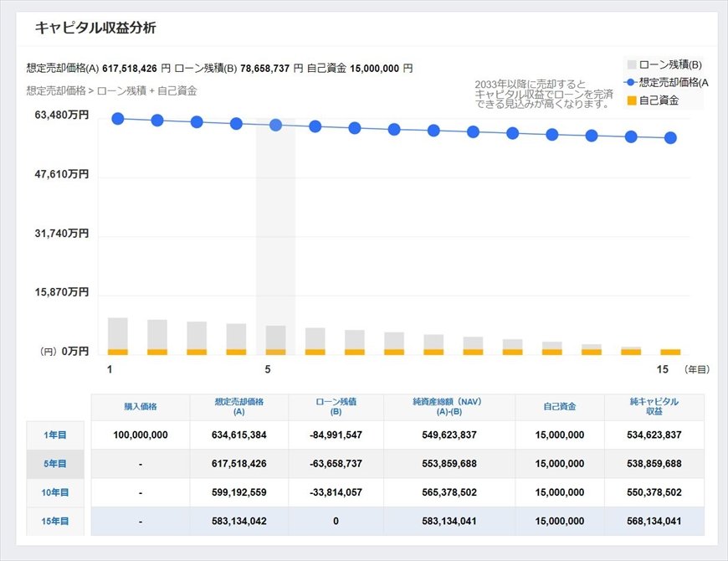Toggle the 自己資金 legend entry
Screen dimensions: 728x561
(658, 100)
